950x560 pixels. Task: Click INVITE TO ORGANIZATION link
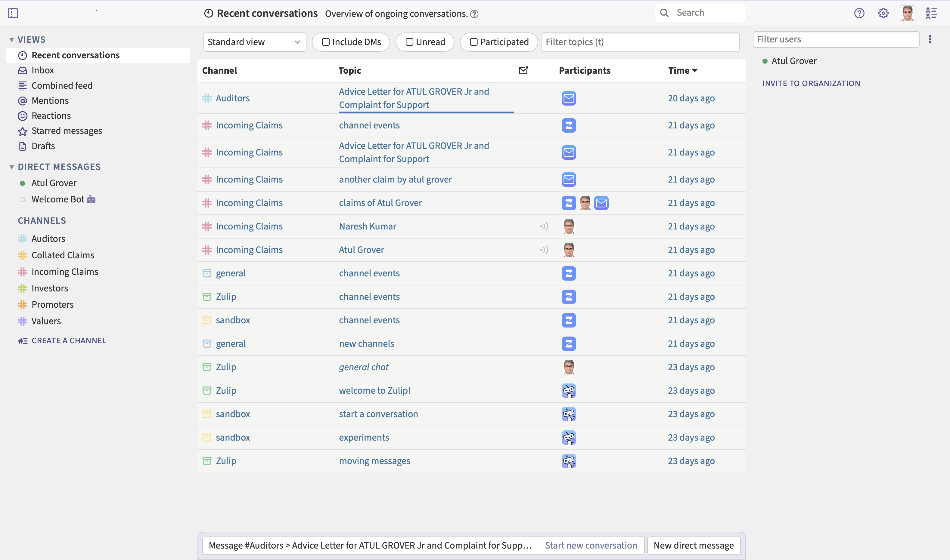pyautogui.click(x=811, y=83)
